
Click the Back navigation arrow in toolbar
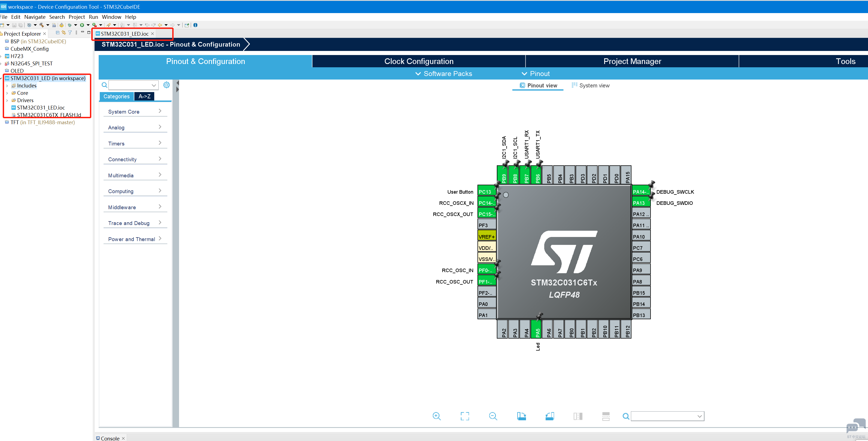click(x=160, y=25)
